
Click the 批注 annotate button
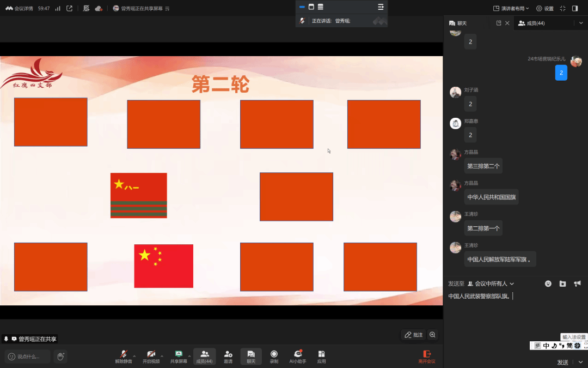click(x=413, y=335)
